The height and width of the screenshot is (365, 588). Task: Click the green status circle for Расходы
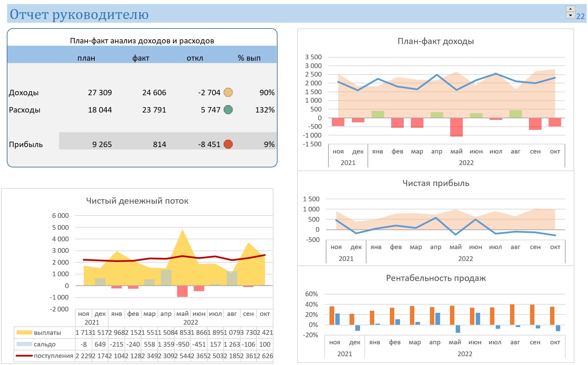(x=228, y=110)
